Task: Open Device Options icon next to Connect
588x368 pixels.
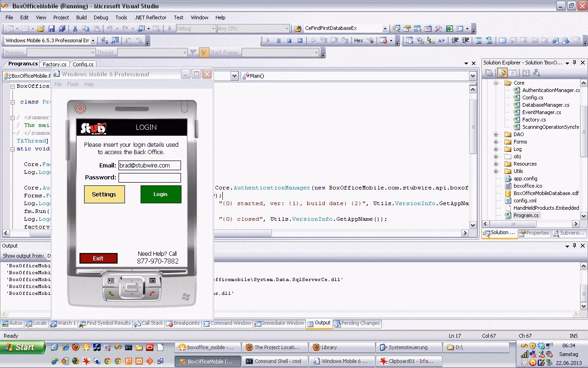Action: pos(114,40)
